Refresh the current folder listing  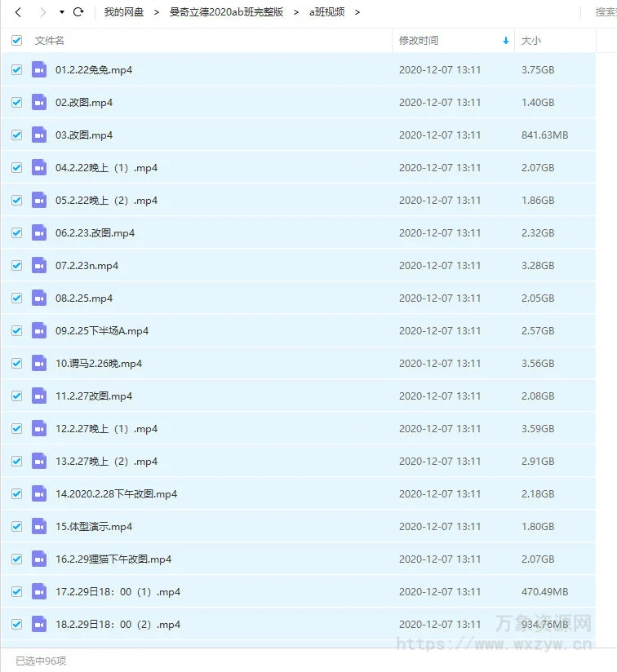(78, 12)
